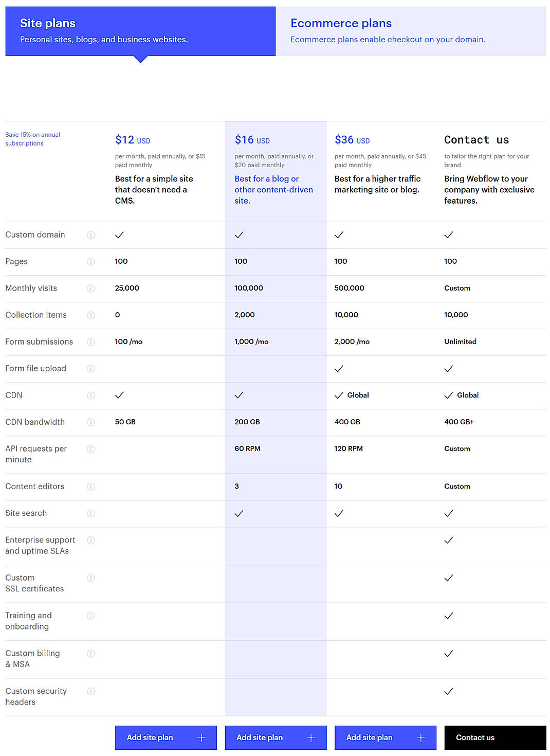Click the Contact us plan heading
The image size is (550, 756).
coord(476,140)
